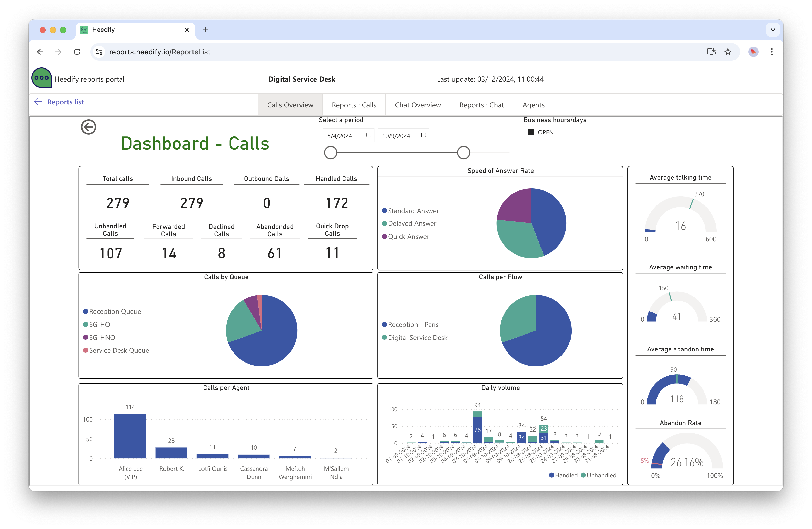Click the install app icon in address bar
The image size is (812, 529).
click(711, 52)
